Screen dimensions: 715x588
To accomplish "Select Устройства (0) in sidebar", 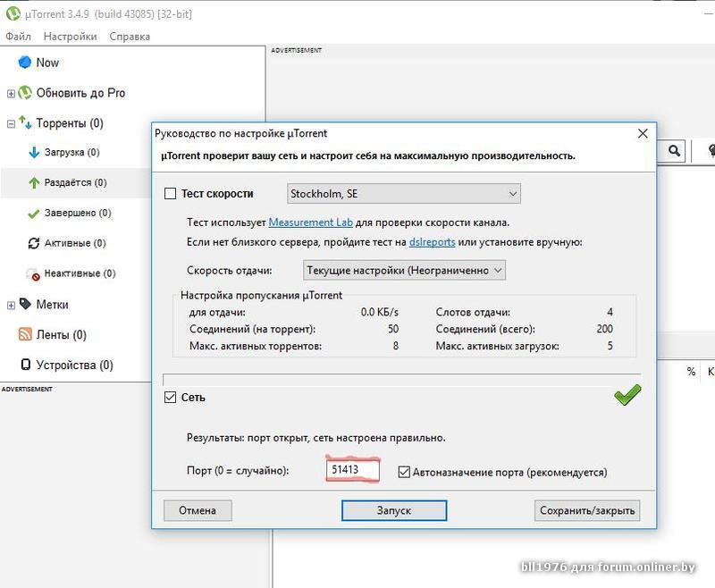I will coord(75,365).
